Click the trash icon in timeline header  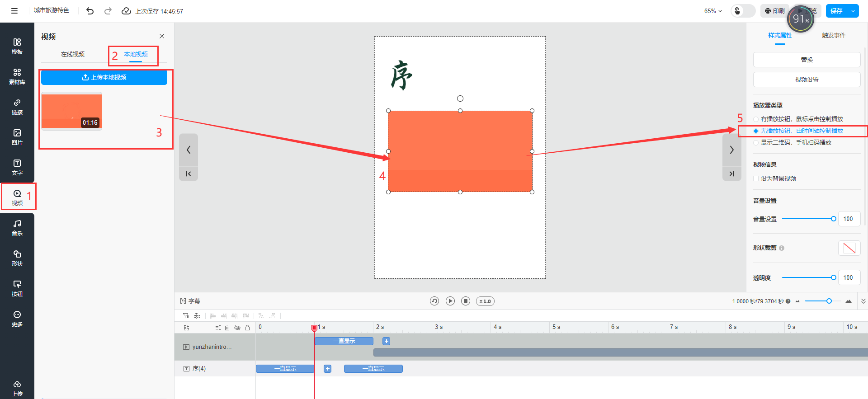(x=227, y=328)
